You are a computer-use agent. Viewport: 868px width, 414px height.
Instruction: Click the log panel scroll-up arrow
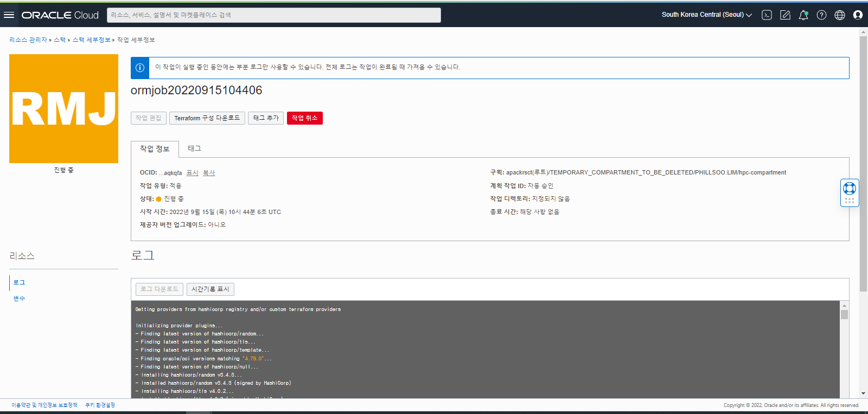click(844, 305)
